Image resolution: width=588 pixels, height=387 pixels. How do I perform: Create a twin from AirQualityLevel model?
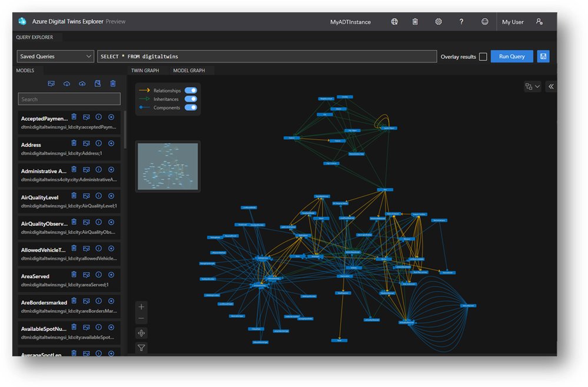111,196
